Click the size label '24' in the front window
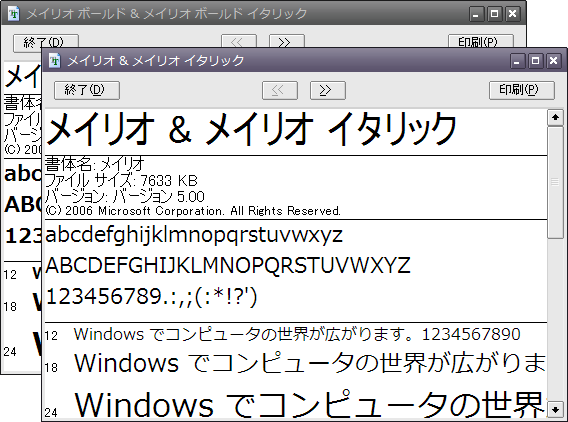The width and height of the screenshot is (568, 422). (x=51, y=412)
